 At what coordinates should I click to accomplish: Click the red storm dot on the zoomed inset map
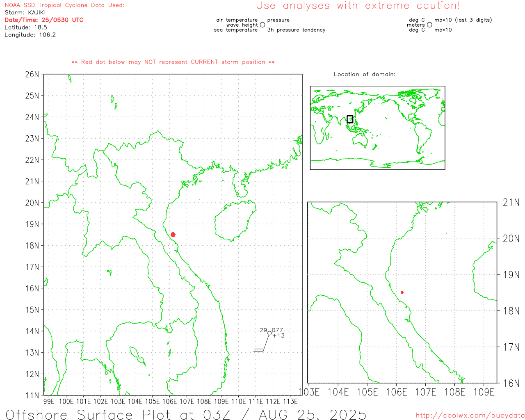pyautogui.click(x=402, y=292)
